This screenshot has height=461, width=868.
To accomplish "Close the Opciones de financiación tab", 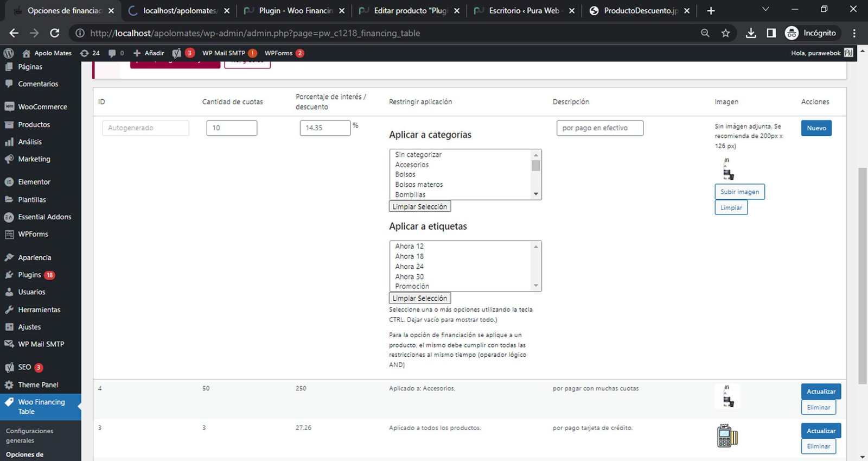I will 111,11.
